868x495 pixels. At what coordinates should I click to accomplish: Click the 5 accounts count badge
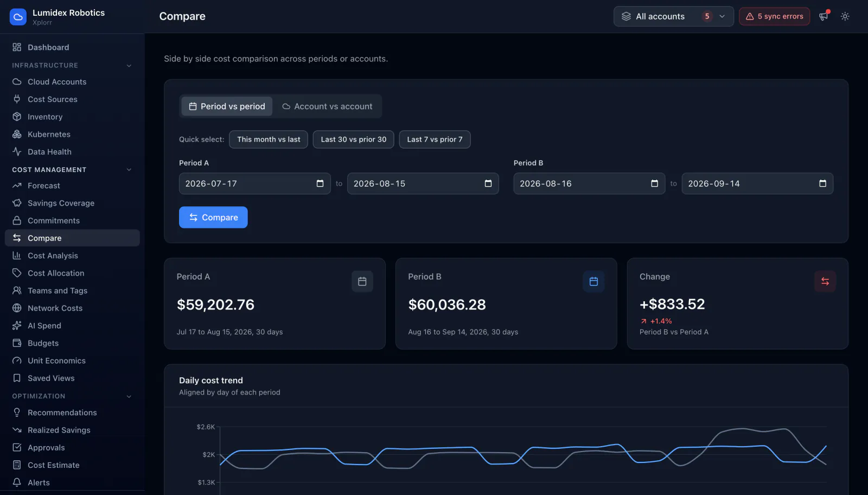click(x=707, y=16)
